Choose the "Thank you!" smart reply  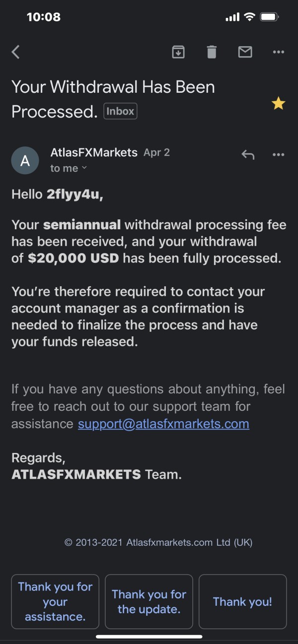click(x=242, y=601)
